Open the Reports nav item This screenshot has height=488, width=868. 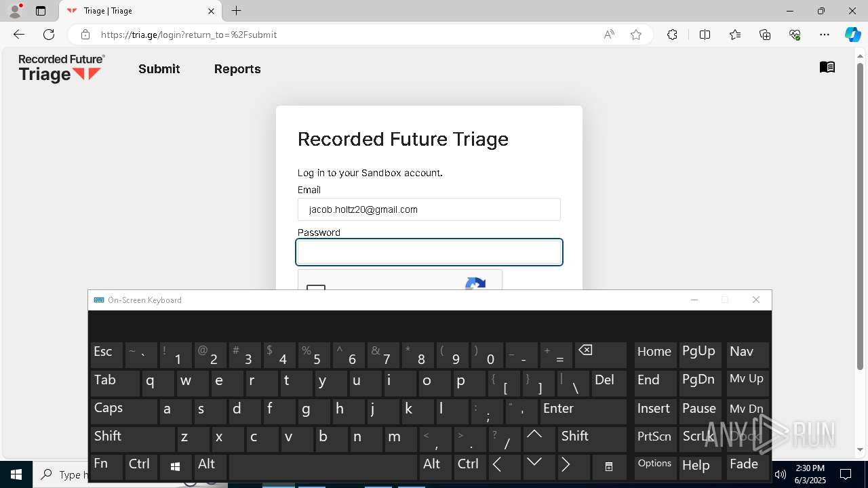pos(237,69)
